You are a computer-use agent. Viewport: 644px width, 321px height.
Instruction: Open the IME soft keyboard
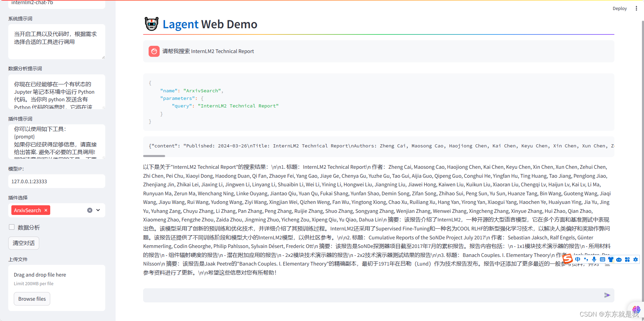coord(602,259)
